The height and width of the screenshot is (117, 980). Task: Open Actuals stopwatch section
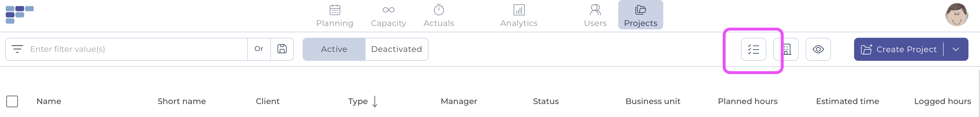[439, 15]
